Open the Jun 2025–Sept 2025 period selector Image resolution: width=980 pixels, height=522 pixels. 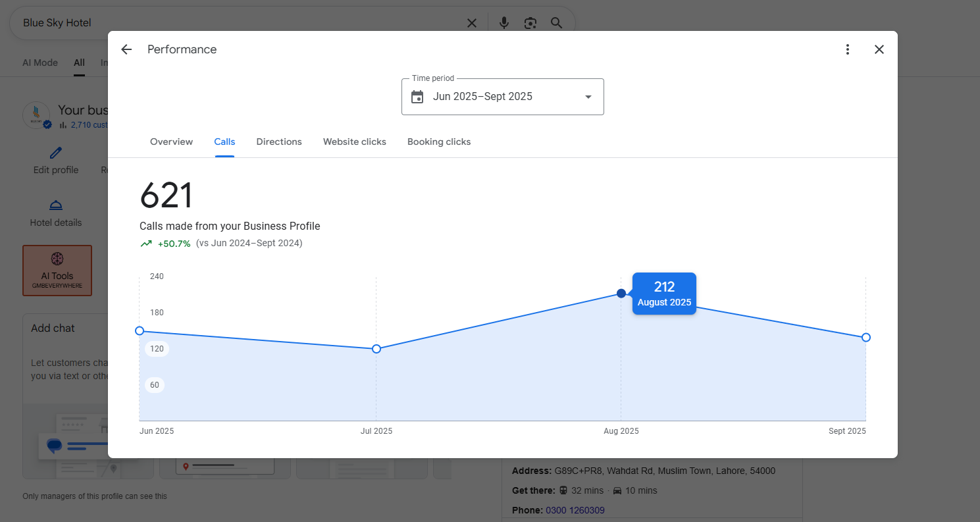[x=482, y=97]
